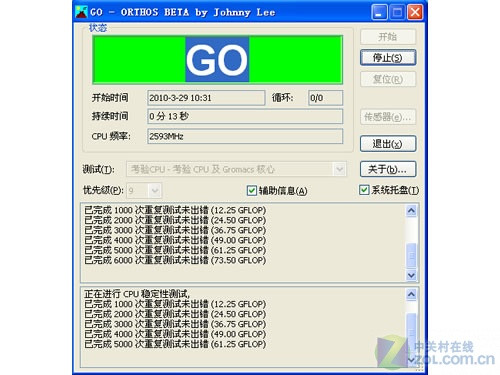Click the 复位(R) reset button
The width and height of the screenshot is (500, 375).
point(388,79)
